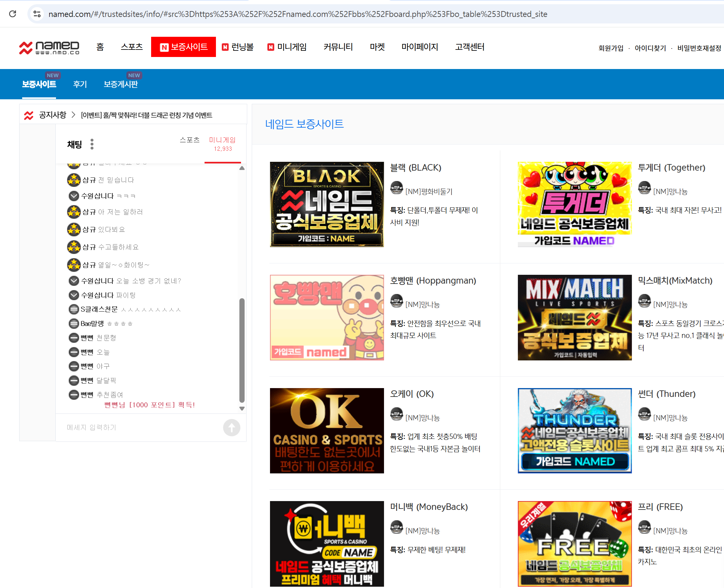The image size is (724, 588).
Task: Open chat options three-dot menu
Action: pyautogui.click(x=92, y=144)
